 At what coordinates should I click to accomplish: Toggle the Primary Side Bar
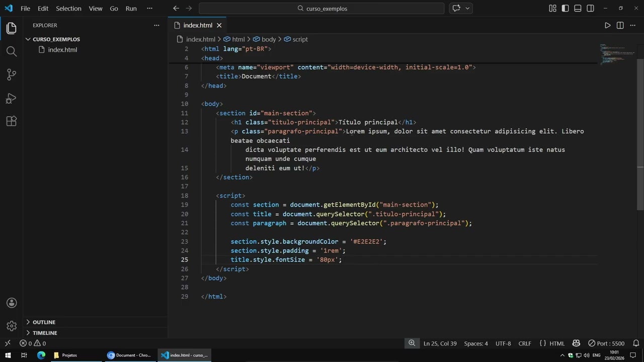pyautogui.click(x=565, y=8)
